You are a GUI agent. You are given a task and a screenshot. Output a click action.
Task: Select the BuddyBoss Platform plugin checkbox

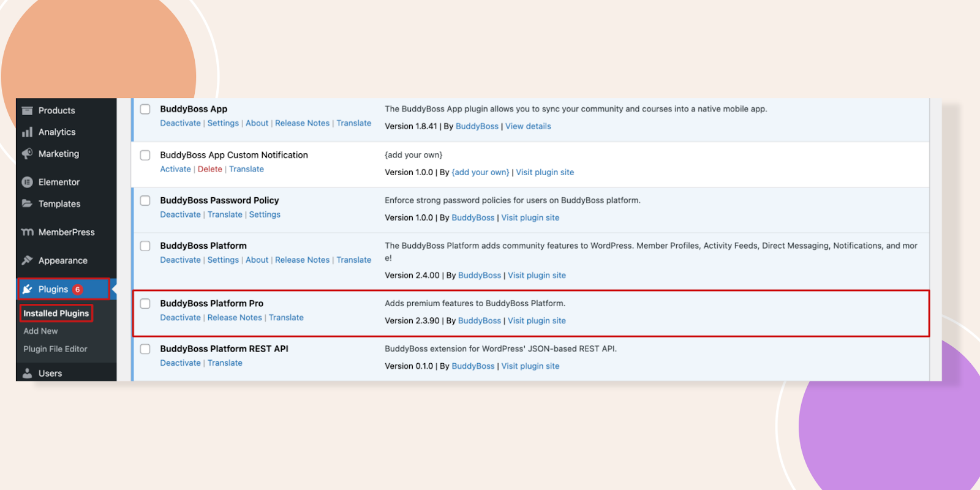(145, 246)
